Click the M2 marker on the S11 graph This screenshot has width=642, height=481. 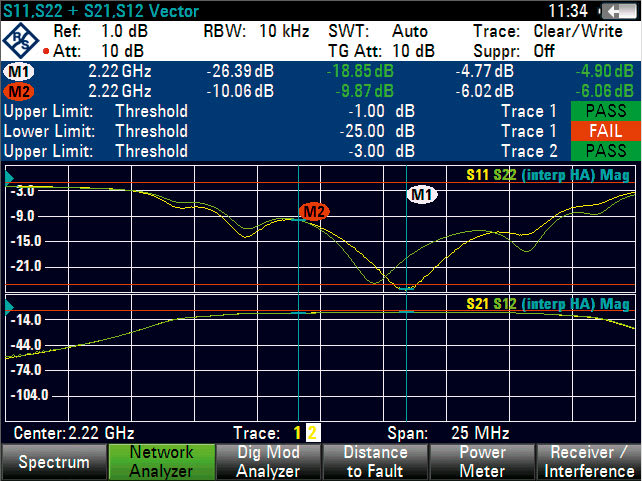pyautogui.click(x=314, y=211)
